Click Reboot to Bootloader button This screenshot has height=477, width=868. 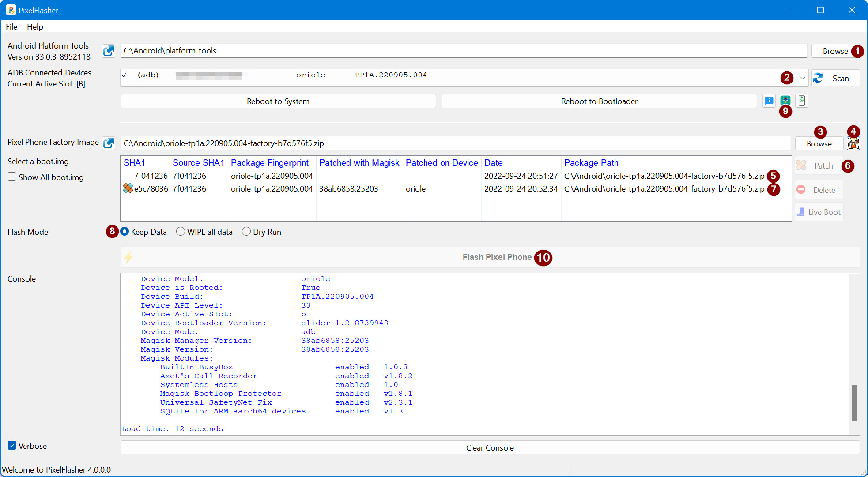click(x=599, y=101)
